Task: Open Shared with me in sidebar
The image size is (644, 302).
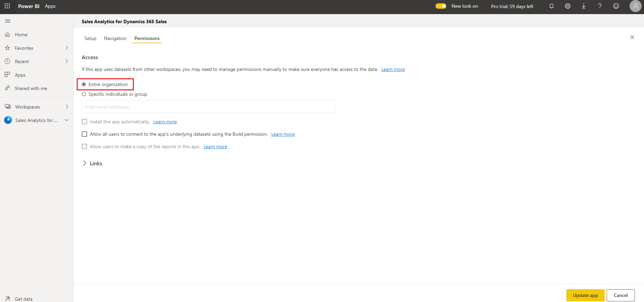Action: pos(31,88)
